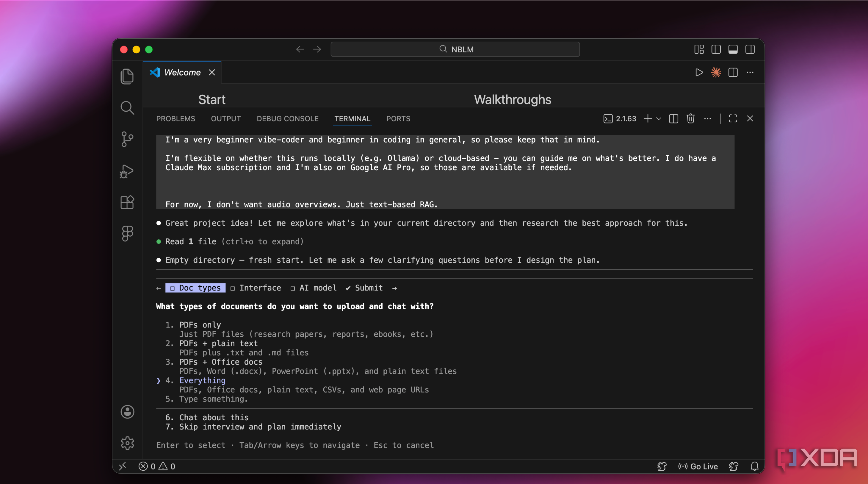Maximize the terminal panel size

[x=733, y=118]
